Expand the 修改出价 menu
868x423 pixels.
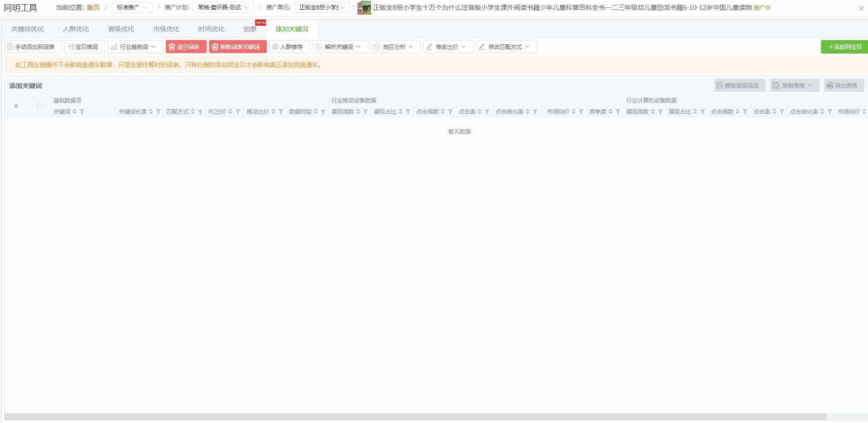coord(448,47)
